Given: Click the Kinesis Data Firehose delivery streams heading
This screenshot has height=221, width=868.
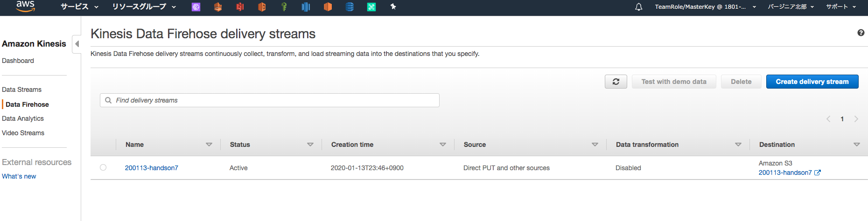Looking at the screenshot, I should (x=203, y=34).
